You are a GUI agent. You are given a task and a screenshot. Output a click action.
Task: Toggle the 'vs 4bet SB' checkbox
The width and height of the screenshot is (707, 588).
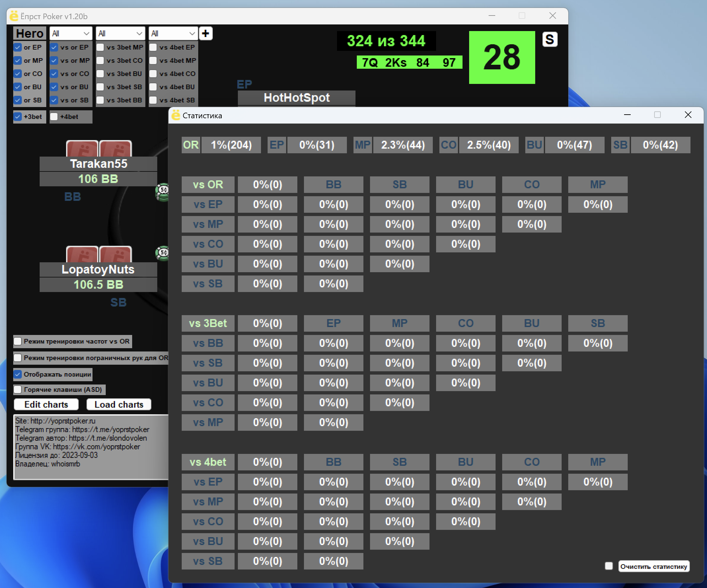coord(153,100)
